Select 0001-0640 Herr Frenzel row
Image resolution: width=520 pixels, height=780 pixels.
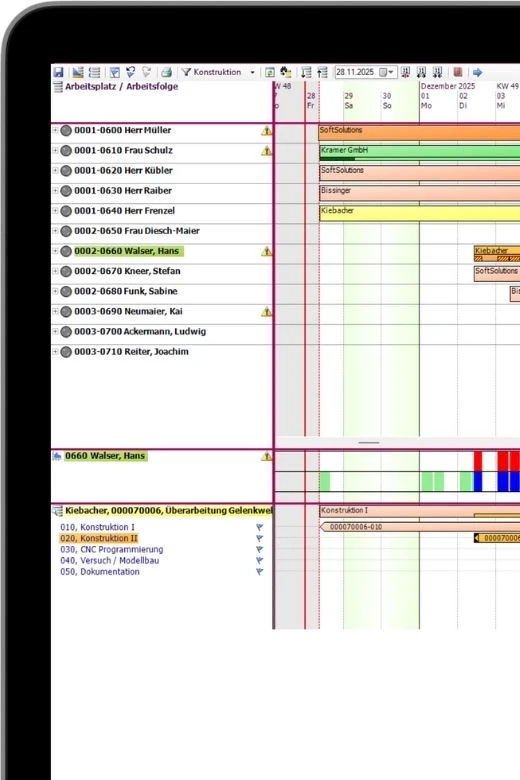tap(162, 211)
